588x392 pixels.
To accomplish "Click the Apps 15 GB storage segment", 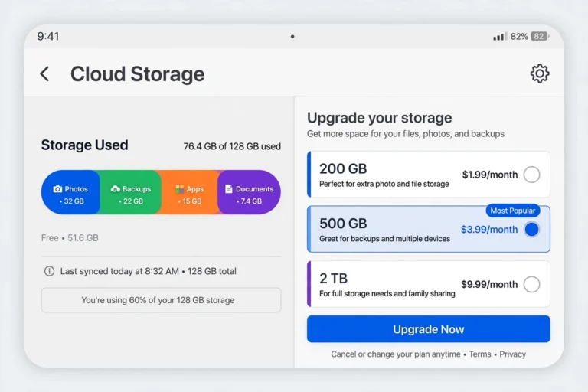I will (x=189, y=192).
